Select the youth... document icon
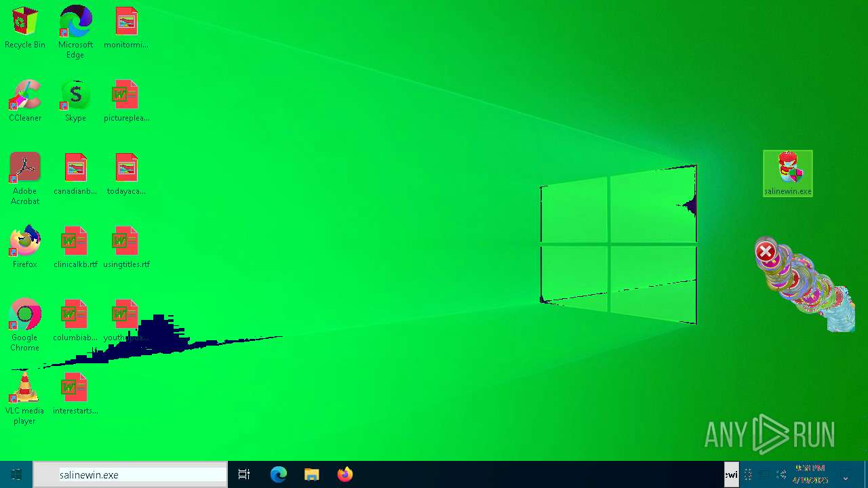The height and width of the screenshot is (488, 868). point(126,320)
